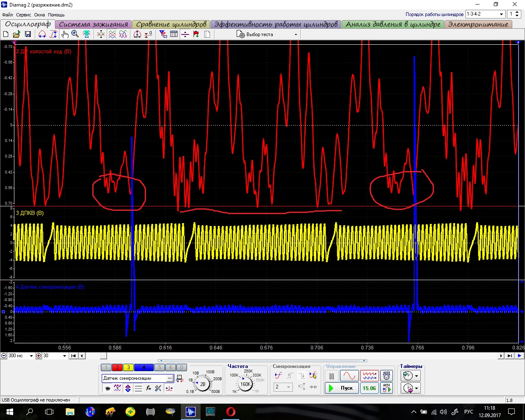
Task: Open the upper timer dropdown in Таймеры
Action: tap(417, 376)
